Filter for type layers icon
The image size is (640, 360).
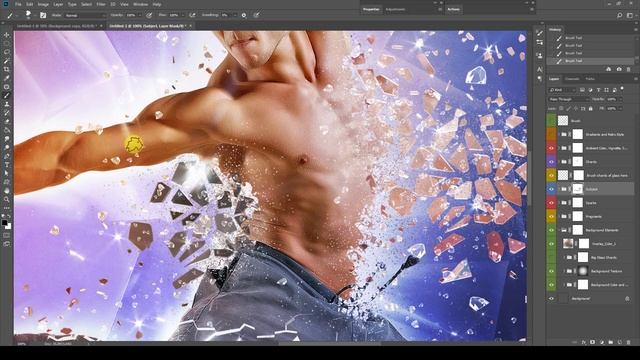(598, 90)
